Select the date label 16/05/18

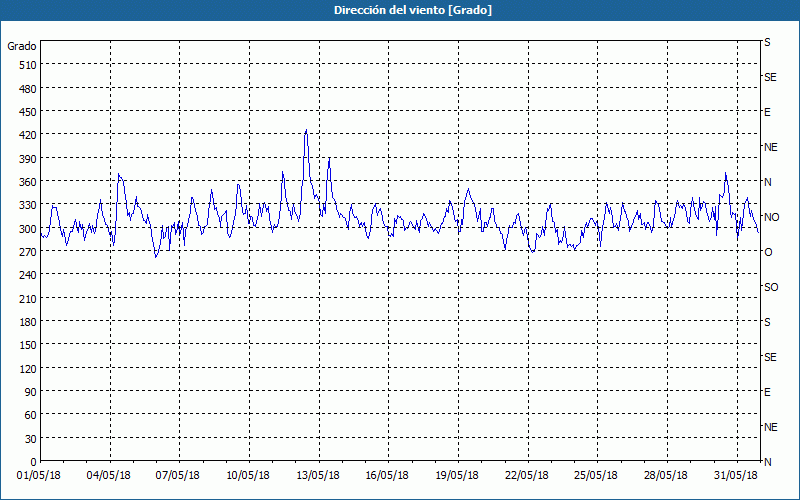(x=387, y=476)
